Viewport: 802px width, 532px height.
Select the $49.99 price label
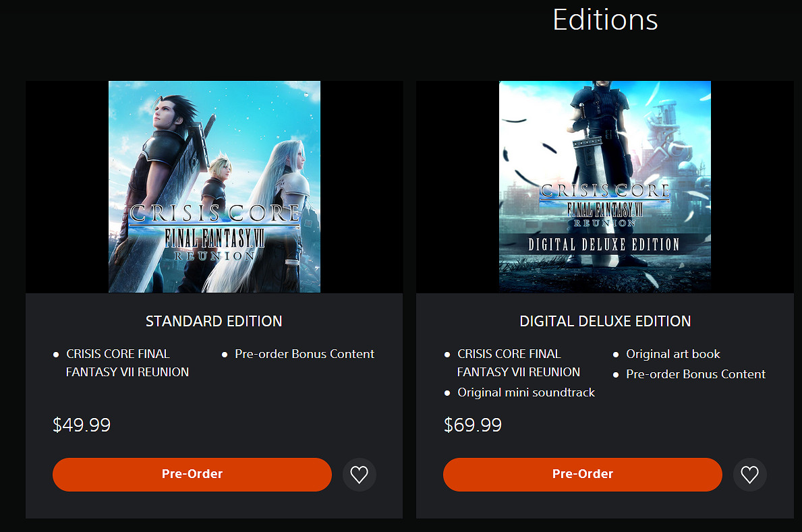click(x=82, y=425)
